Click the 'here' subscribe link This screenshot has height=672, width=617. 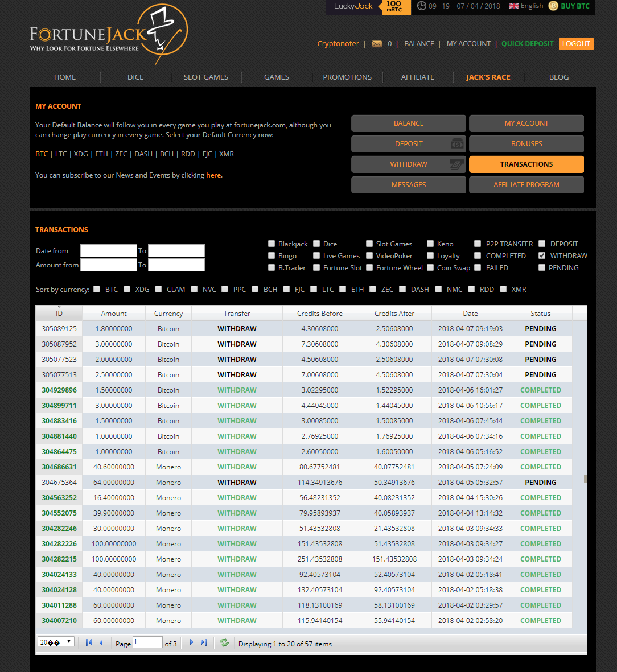click(x=213, y=175)
